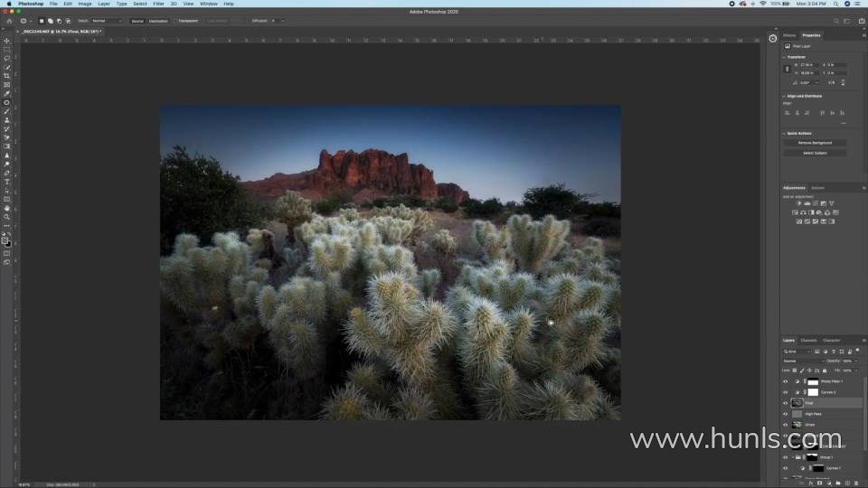This screenshot has width=868, height=488.
Task: Select the Zoom tool
Action: 6,218
